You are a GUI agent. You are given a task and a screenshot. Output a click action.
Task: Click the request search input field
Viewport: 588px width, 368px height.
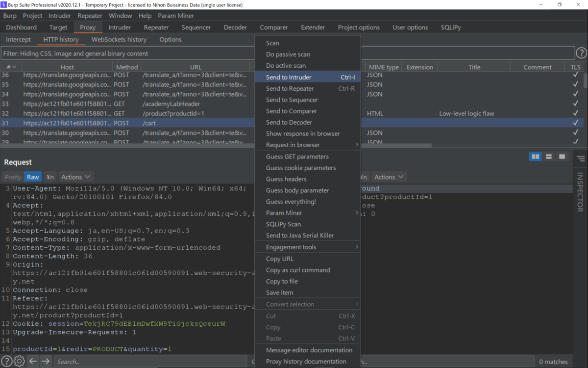(x=150, y=362)
